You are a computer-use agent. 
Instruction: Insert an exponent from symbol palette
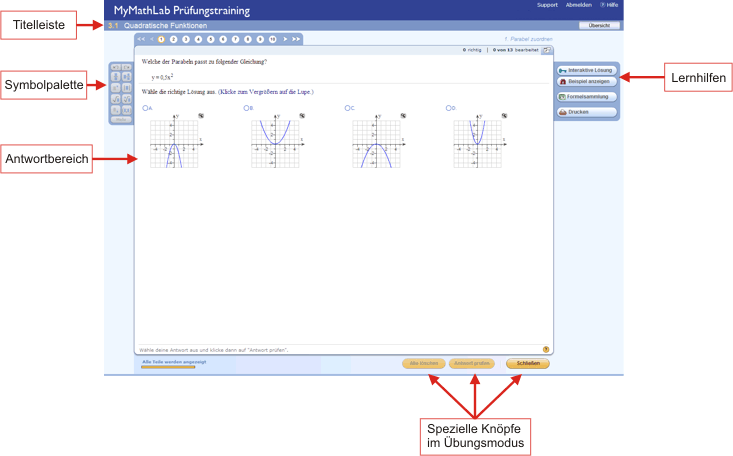click(115, 88)
